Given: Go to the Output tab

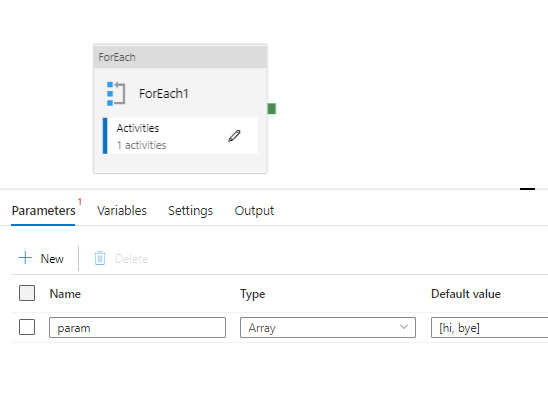Looking at the screenshot, I should coord(254,211).
